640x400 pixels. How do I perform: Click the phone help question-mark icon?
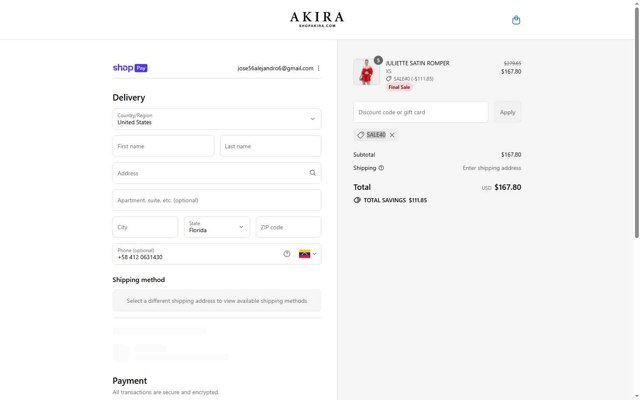pos(287,254)
